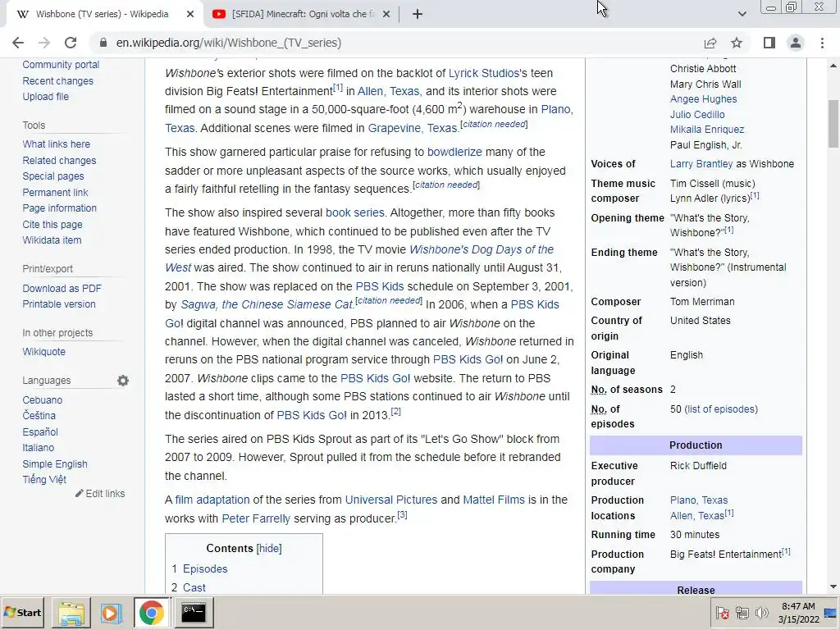The image size is (840, 630).
Task: Open the browser side panel icon
Action: tap(769, 43)
